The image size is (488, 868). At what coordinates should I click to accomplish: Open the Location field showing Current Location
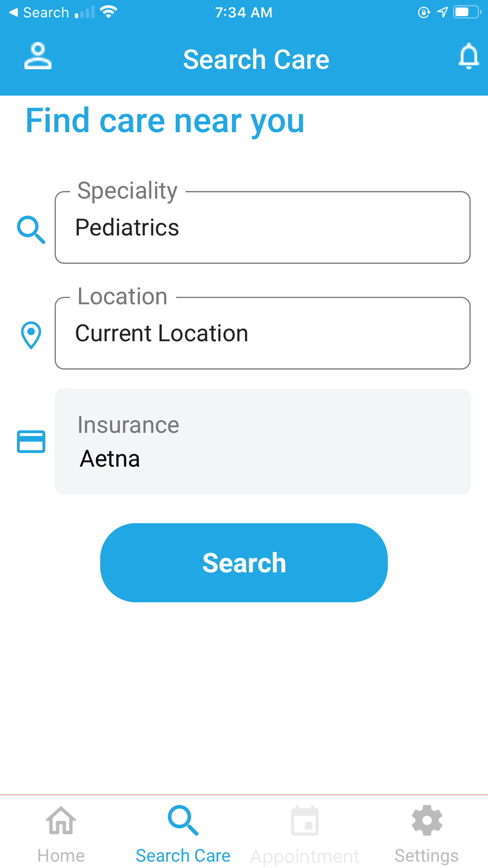coord(263,333)
